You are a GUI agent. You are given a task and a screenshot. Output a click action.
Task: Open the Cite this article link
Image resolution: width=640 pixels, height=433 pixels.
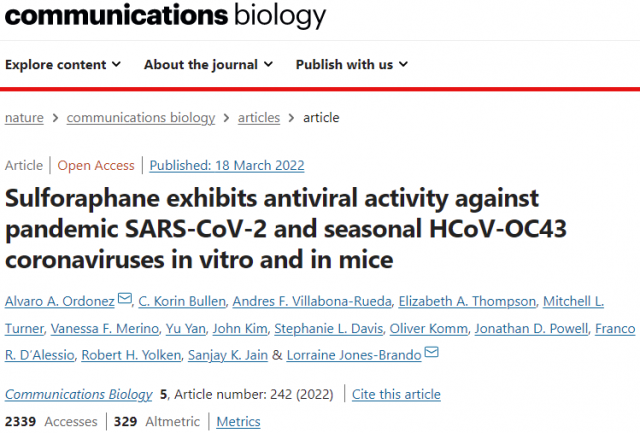point(396,394)
